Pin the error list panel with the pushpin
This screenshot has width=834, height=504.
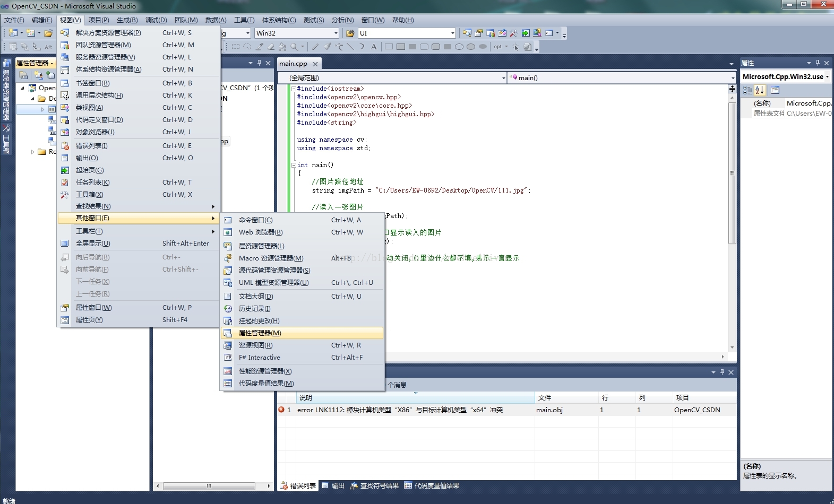(722, 372)
